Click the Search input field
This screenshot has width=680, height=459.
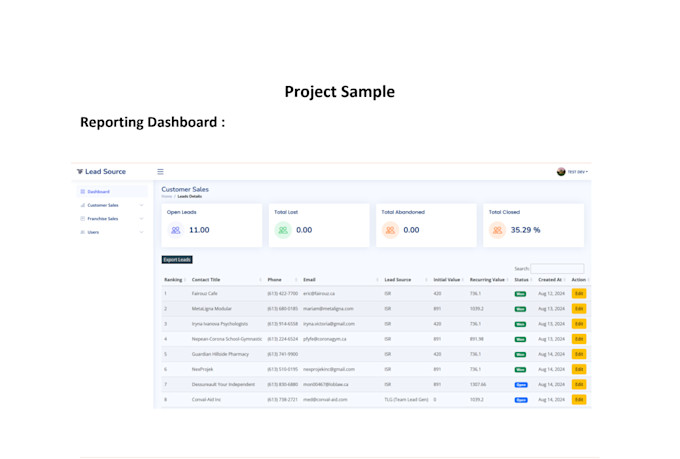point(557,269)
